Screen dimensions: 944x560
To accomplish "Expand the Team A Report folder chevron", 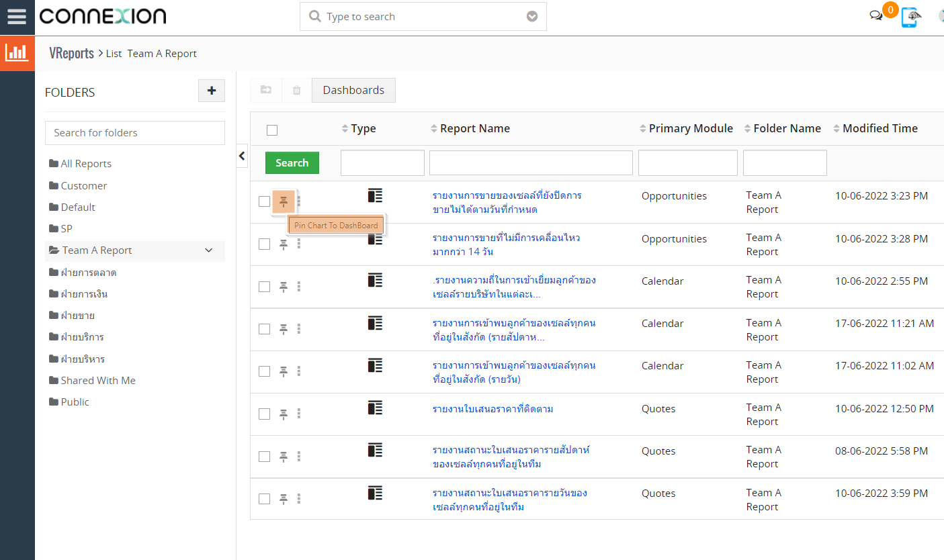I will (209, 250).
